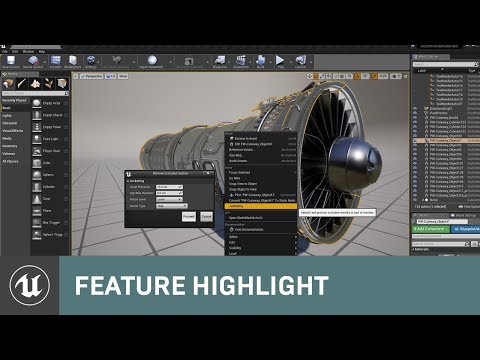This screenshot has height=360, width=480.
Task: Click Cancel in the Jacketing dialog
Action: tap(206, 217)
